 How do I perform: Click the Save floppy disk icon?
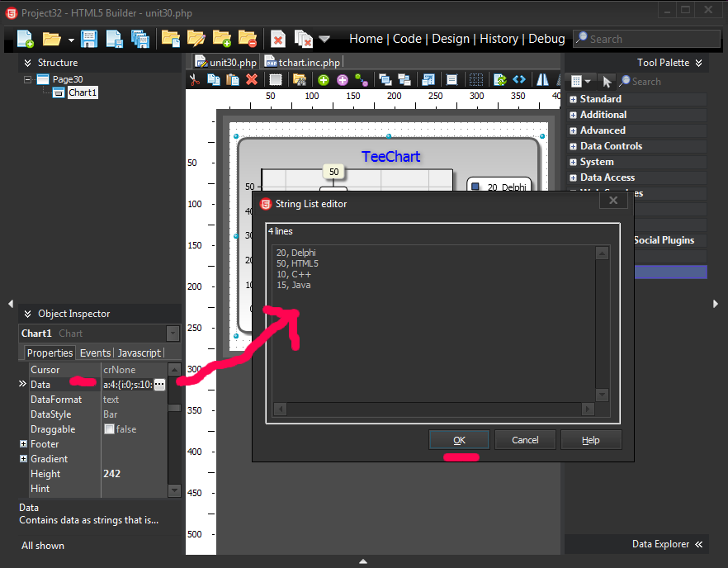coord(89,39)
